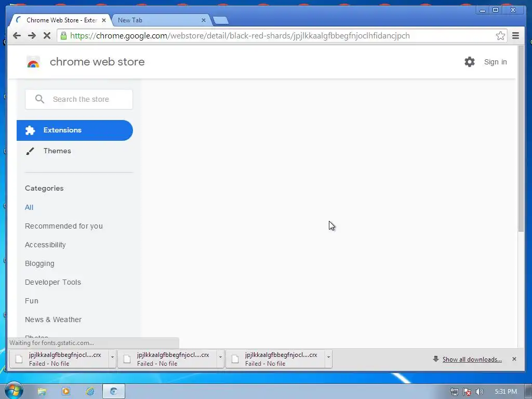
Task: Stop loading the page
Action: (x=47, y=36)
